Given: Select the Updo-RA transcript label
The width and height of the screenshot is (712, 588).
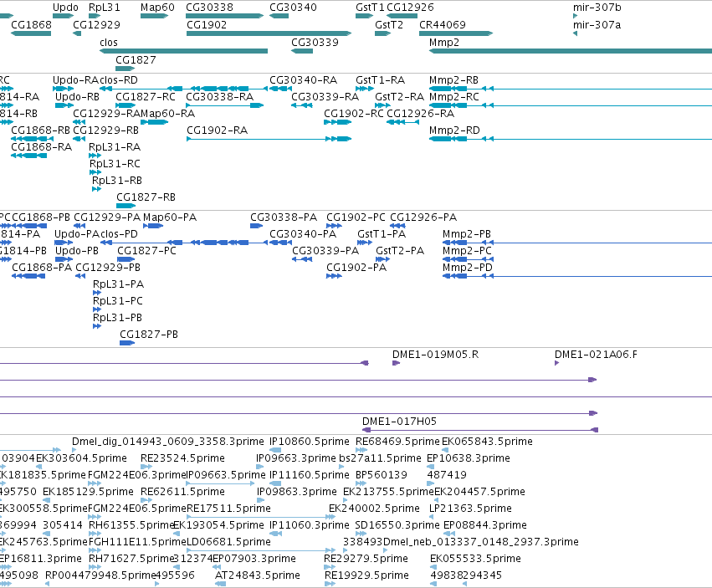Looking at the screenshot, I should coord(75,80).
